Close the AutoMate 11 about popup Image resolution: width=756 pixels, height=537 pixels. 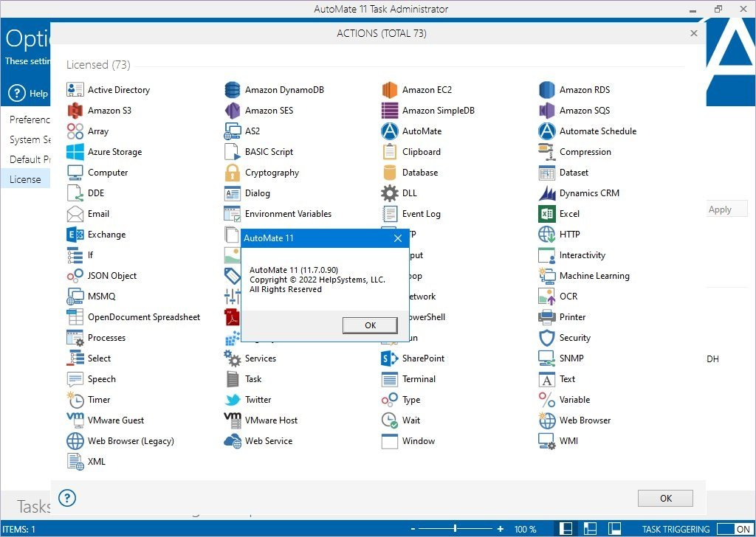coord(398,238)
